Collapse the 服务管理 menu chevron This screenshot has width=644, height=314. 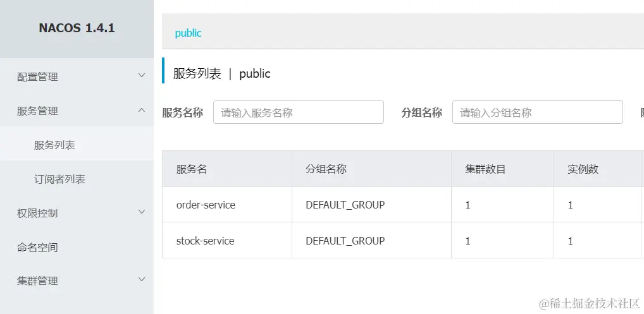click(142, 111)
